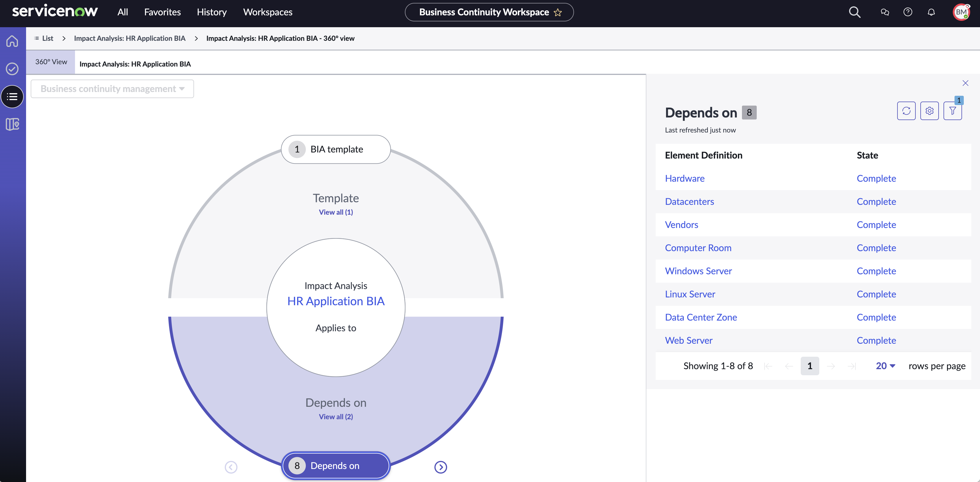Open the notifications bell icon
The image size is (980, 482).
tap(931, 12)
